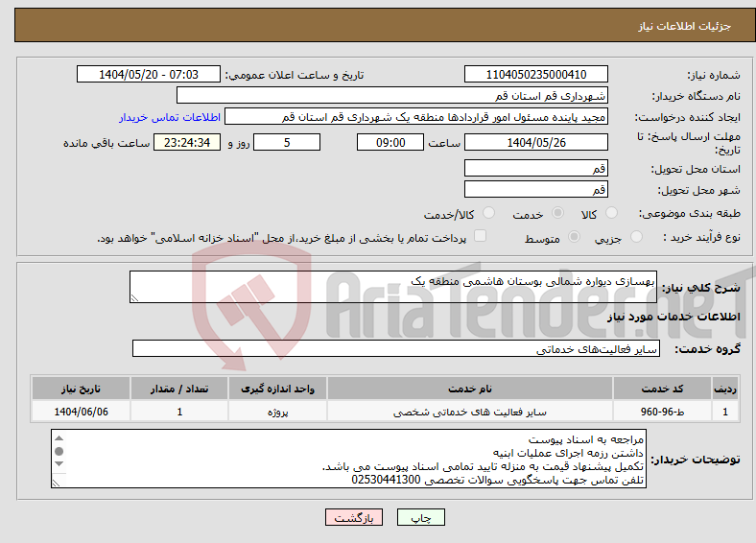The height and width of the screenshot is (543, 756).
Task: Click the announcement date field 1404/05/20 - 07:03
Action: coord(149,74)
